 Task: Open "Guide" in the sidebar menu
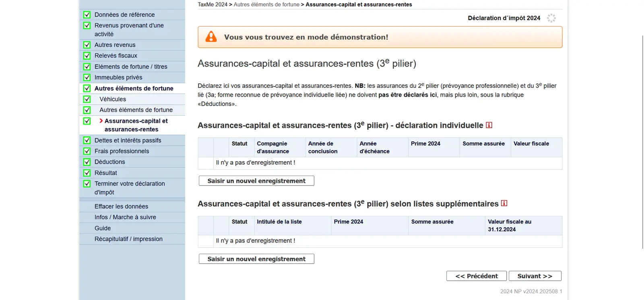point(103,228)
